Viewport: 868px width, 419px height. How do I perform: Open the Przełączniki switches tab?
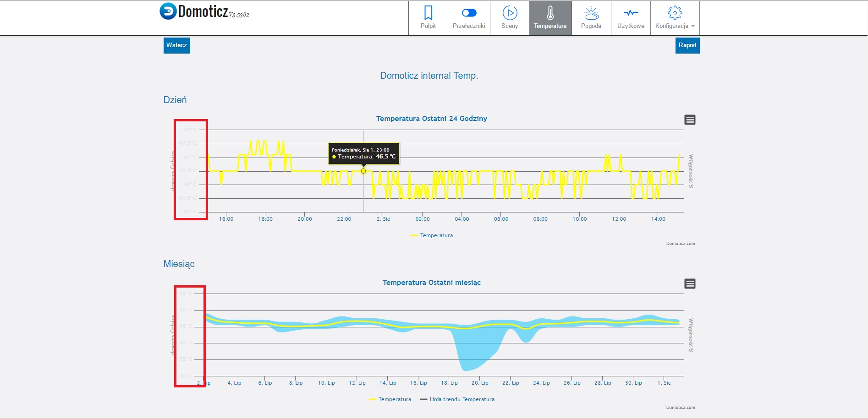click(469, 18)
